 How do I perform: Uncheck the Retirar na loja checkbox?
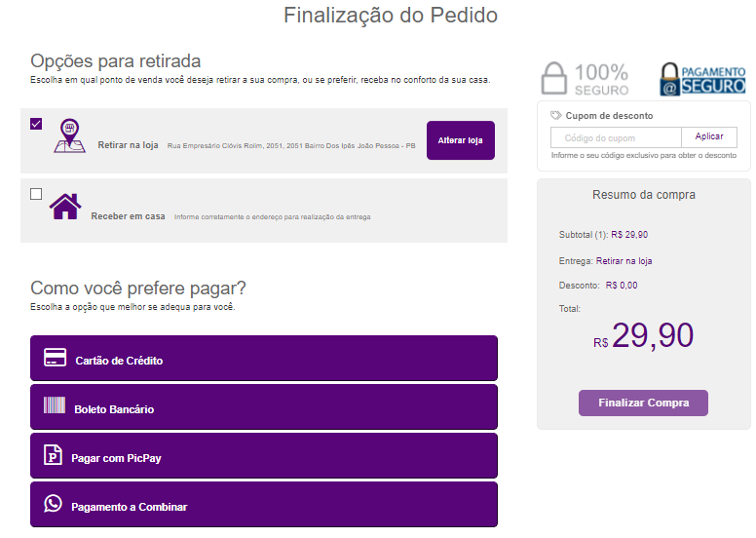click(37, 124)
